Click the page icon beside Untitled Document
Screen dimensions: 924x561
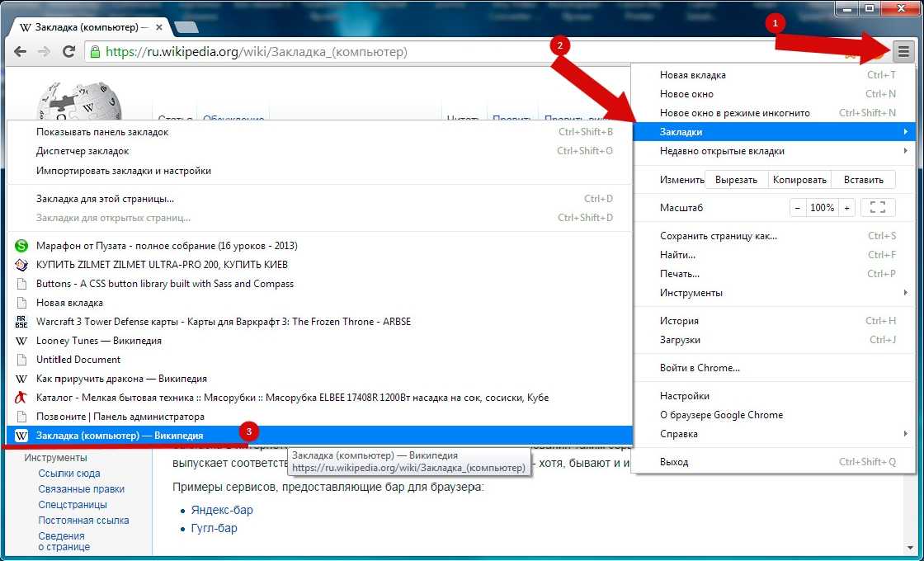[21, 360]
